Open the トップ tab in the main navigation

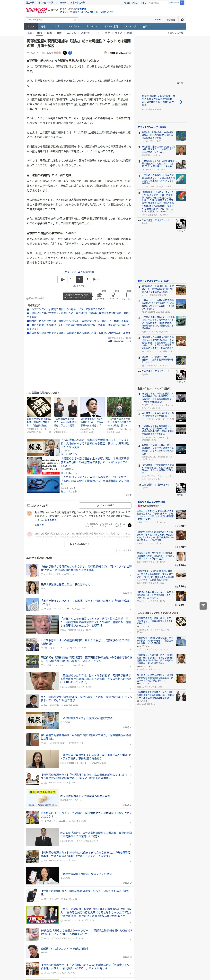coord(31,27)
